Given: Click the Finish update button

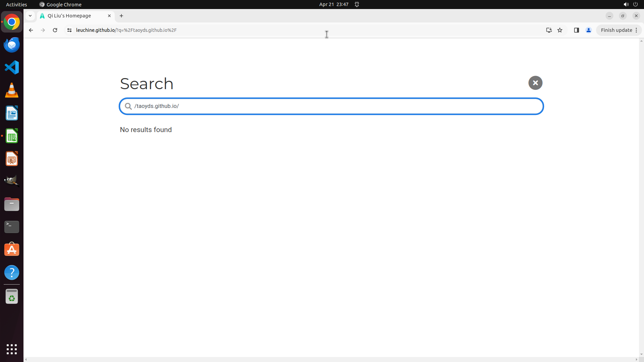Looking at the screenshot, I should pos(616,30).
